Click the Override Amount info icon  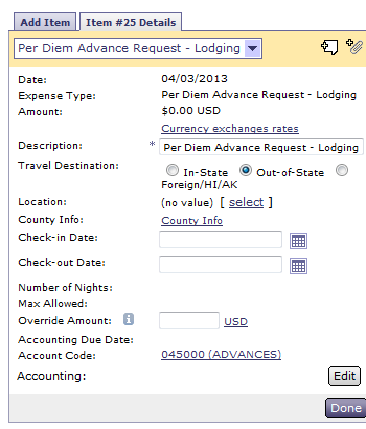tap(128, 319)
